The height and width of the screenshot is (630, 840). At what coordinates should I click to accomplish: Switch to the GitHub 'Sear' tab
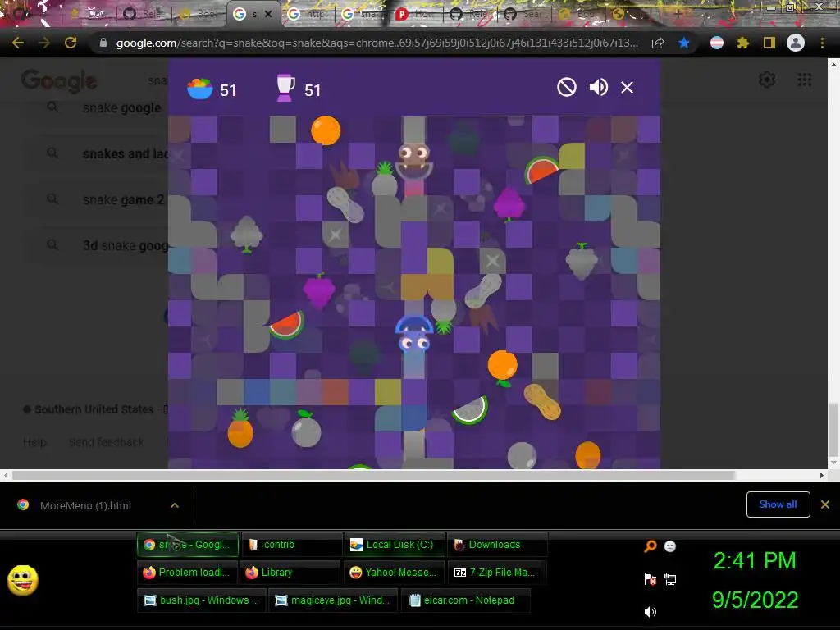524,14
